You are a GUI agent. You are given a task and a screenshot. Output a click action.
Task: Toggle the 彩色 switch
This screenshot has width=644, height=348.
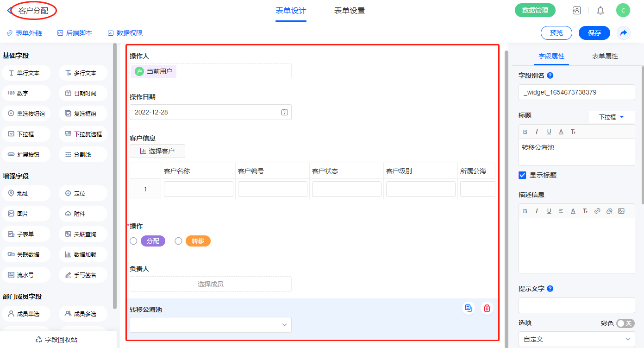coord(625,323)
